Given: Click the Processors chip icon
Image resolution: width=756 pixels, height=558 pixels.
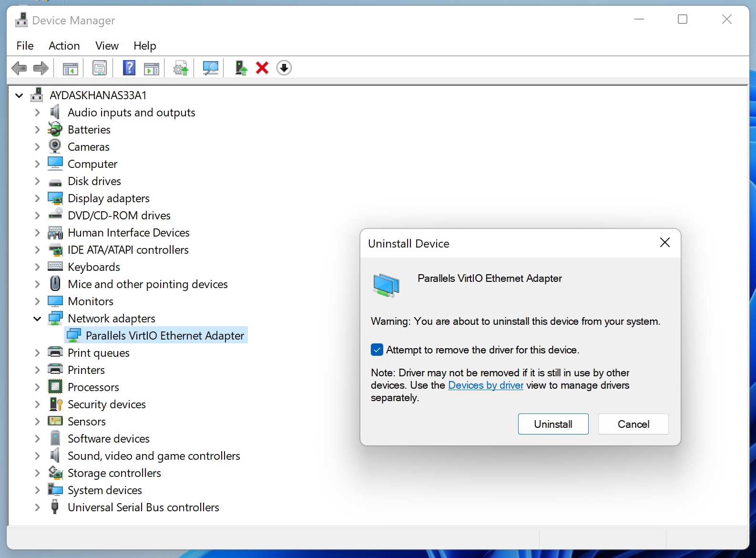Looking at the screenshot, I should pos(55,387).
